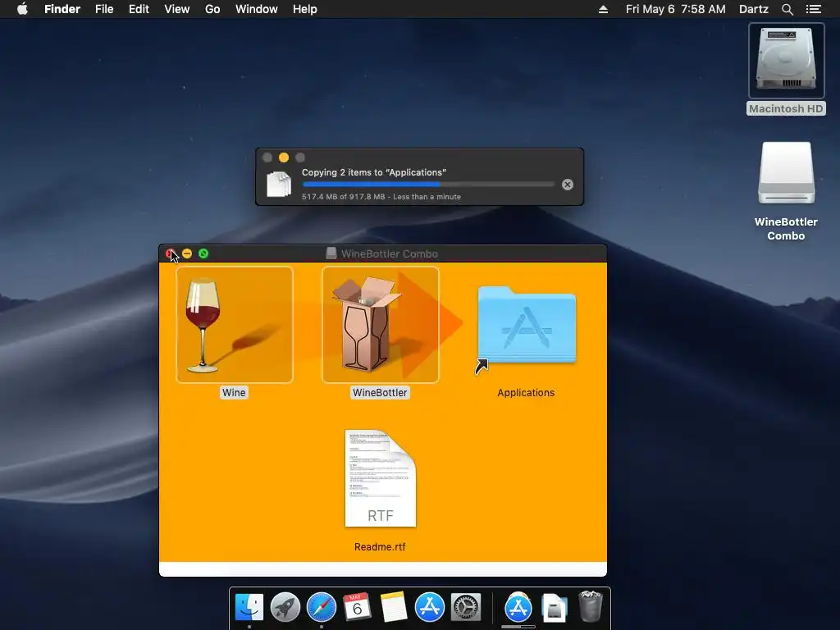Viewport: 840px width, 630px height.
Task: Open System Preferences gear in Dock
Action: coord(466,607)
